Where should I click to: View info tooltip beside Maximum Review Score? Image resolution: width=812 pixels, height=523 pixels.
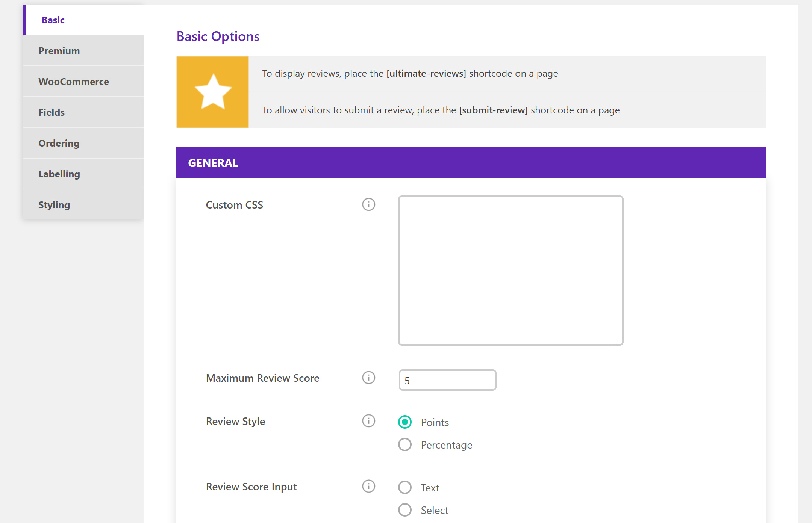(x=369, y=378)
